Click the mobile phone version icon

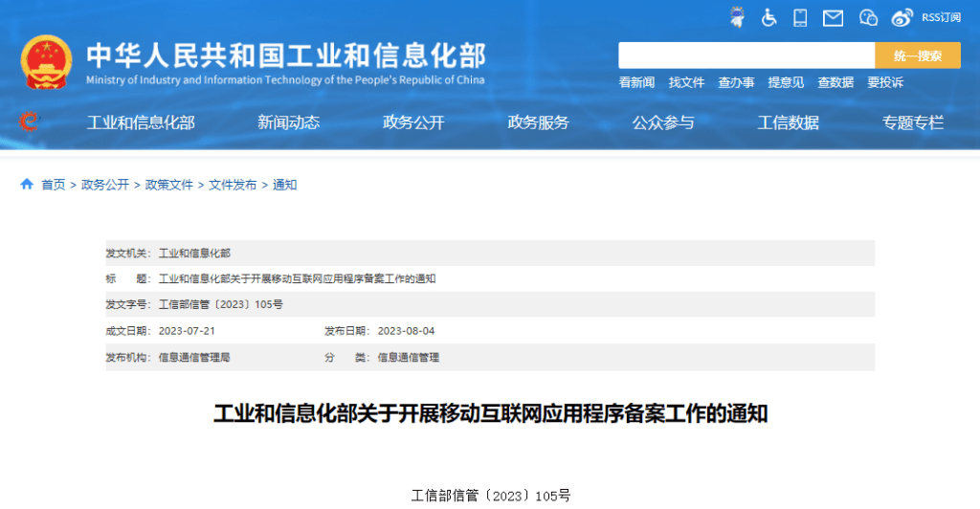(x=801, y=17)
